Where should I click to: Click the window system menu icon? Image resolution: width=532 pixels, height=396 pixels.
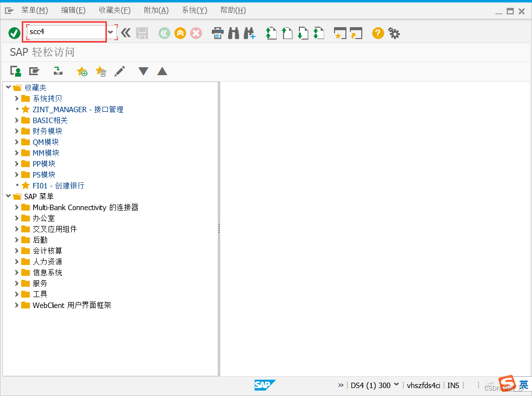pos(9,11)
